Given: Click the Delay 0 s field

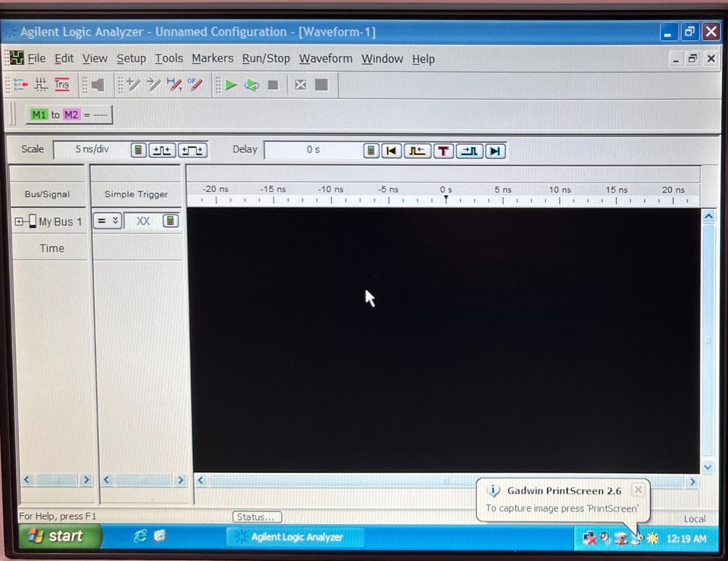Looking at the screenshot, I should coord(313,150).
